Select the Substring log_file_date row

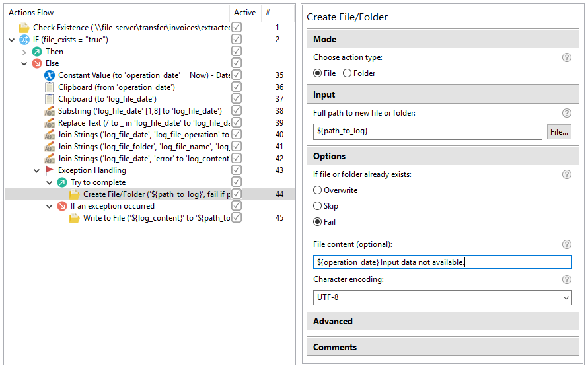tap(149, 112)
